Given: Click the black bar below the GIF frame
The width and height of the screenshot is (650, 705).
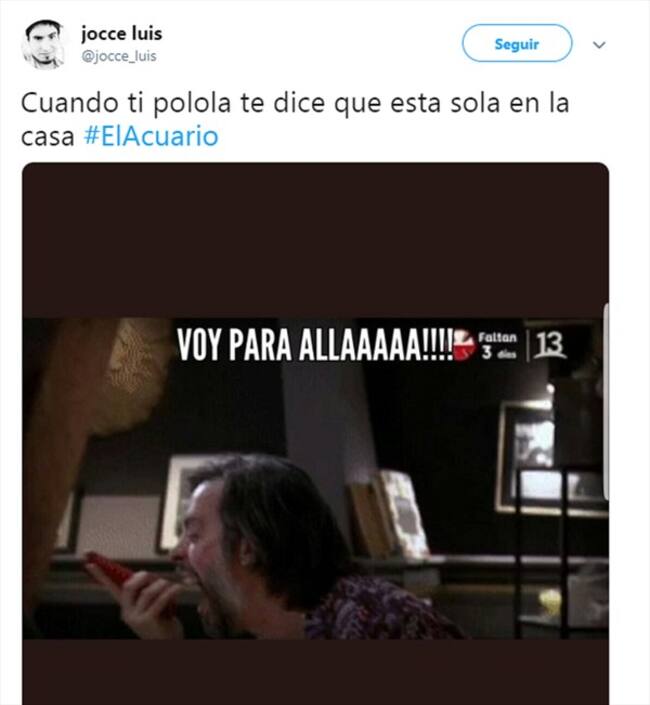Looking at the screenshot, I should click(316, 672).
